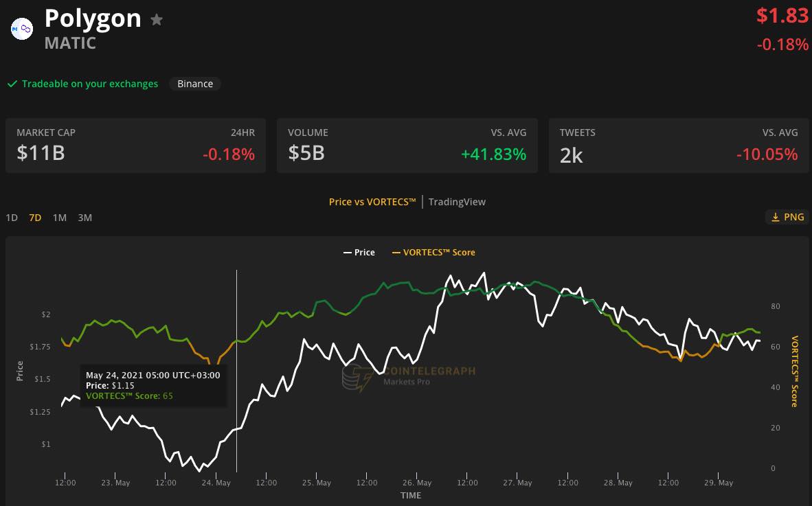This screenshot has width=812, height=506.
Task: Click the Market Cap $11B card
Action: (x=136, y=146)
